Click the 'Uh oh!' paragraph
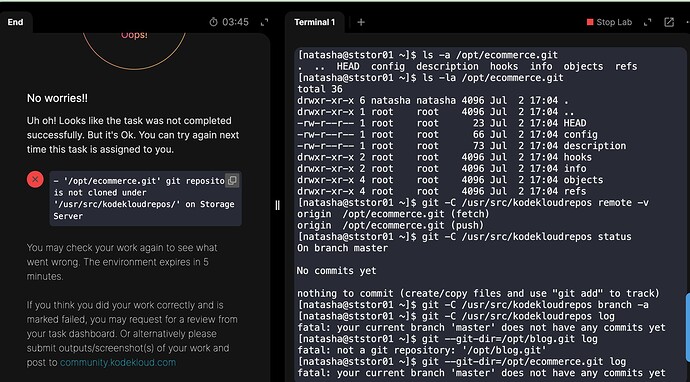690x382 pixels. (133, 135)
